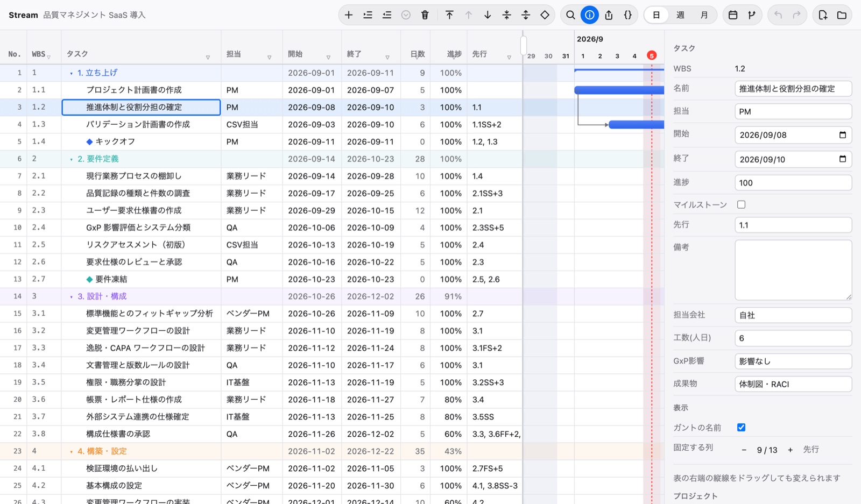Outdent the selected task

pos(387,15)
